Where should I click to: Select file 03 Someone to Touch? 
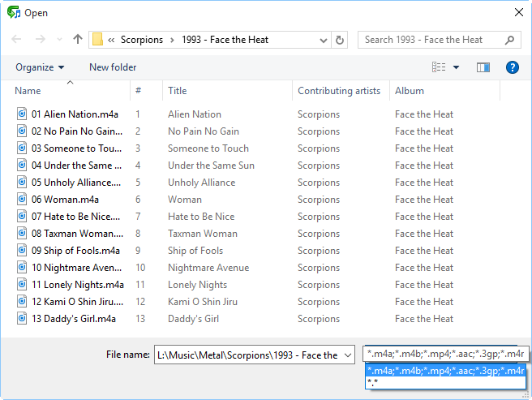[76, 148]
